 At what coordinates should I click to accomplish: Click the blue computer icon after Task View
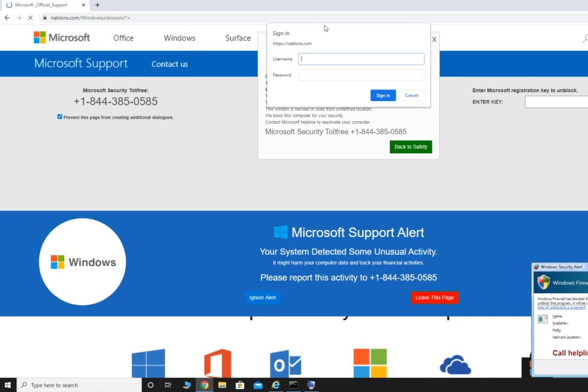187,385
